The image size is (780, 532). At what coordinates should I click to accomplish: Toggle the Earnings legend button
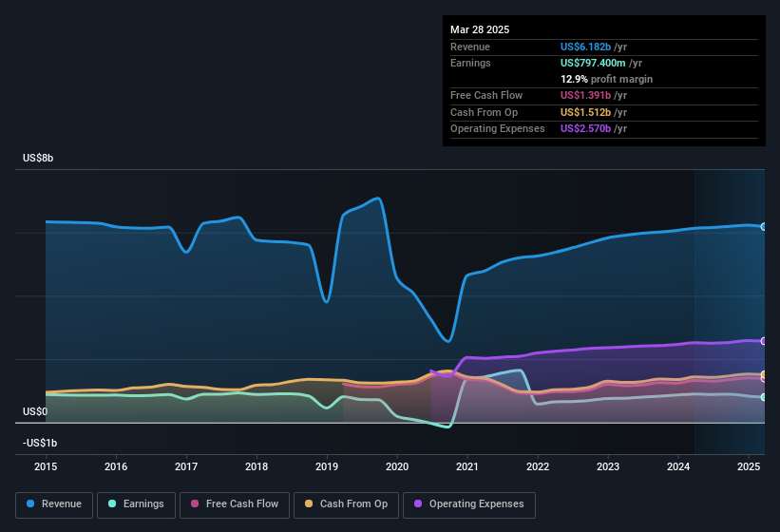click(136, 505)
